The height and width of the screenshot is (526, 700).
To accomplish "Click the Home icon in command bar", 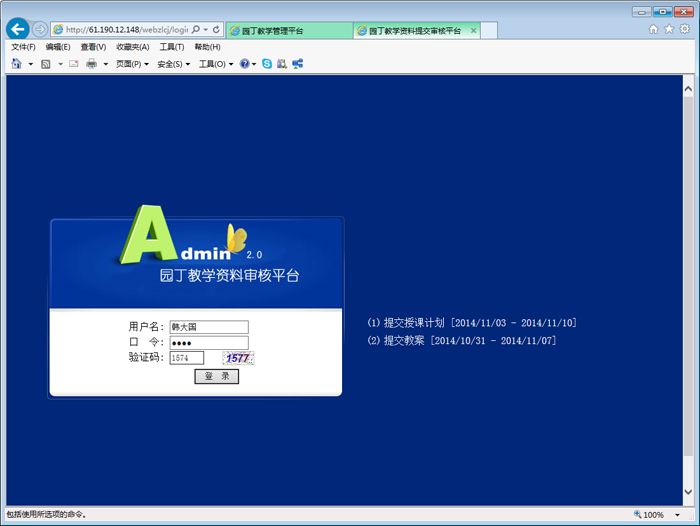I will tap(16, 64).
